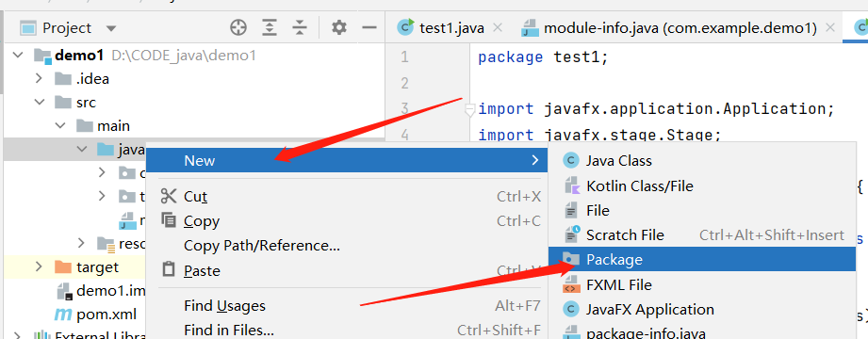Expand the target folder
868x339 pixels.
(39, 266)
